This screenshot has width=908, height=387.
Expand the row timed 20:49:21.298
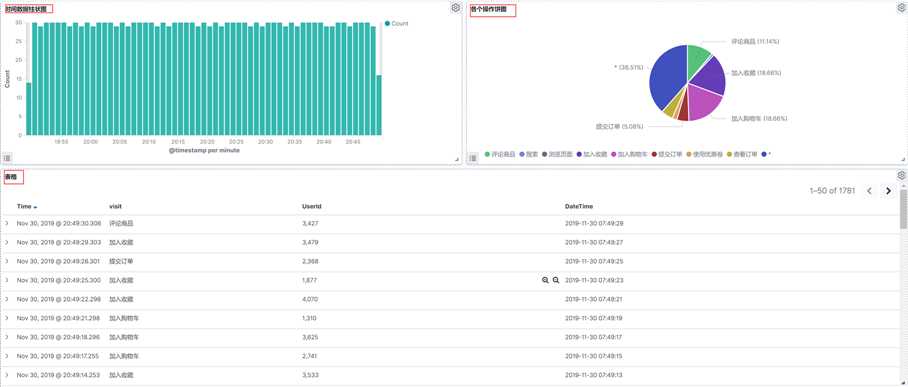tap(7, 318)
